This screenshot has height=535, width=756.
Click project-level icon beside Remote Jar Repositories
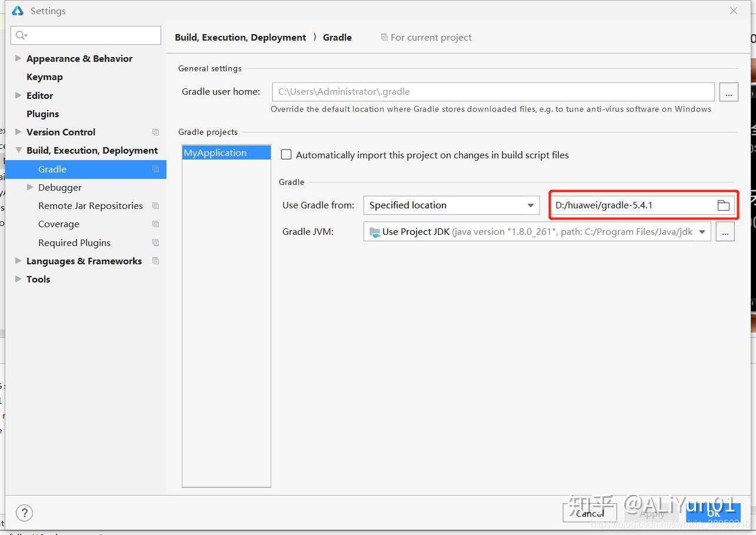(155, 206)
